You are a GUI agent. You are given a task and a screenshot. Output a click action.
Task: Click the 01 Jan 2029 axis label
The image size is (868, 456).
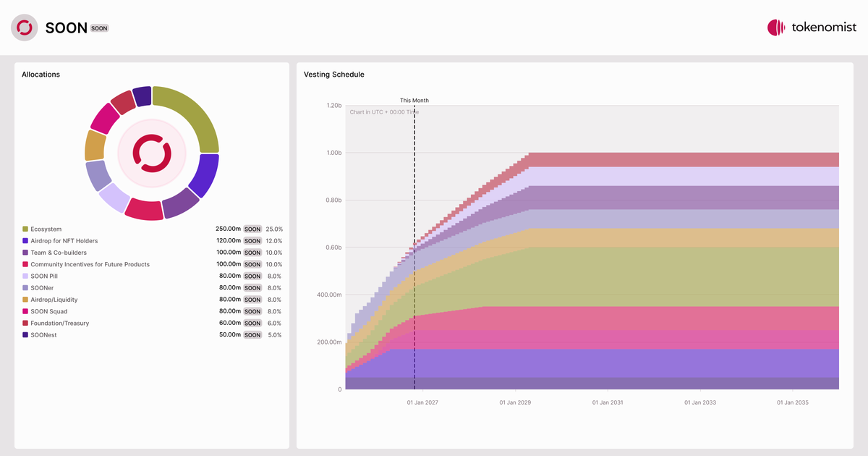[515, 402]
